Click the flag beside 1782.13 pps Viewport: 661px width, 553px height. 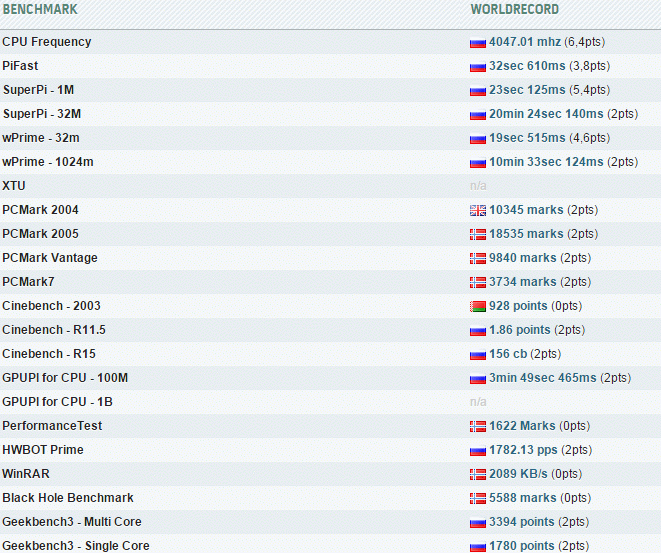coord(478,451)
